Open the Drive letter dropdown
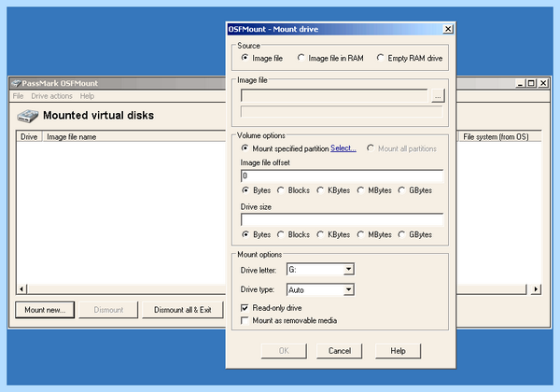This screenshot has width=560, height=392. (x=348, y=270)
